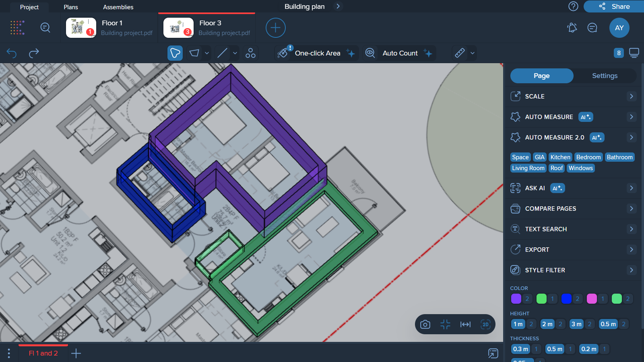644x362 pixels.
Task: Open ruler tool dropdown arrow
Action: pyautogui.click(x=473, y=53)
